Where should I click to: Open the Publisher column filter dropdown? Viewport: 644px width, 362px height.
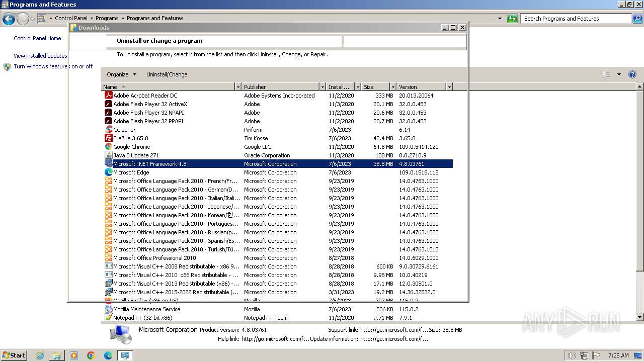(323, 87)
